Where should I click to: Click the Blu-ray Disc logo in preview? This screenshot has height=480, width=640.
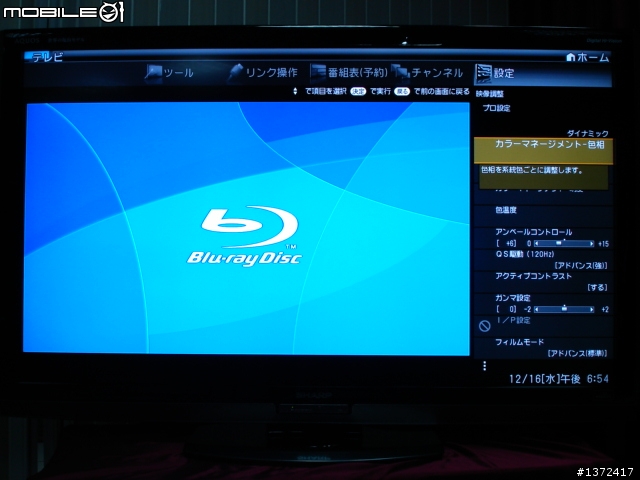click(244, 236)
